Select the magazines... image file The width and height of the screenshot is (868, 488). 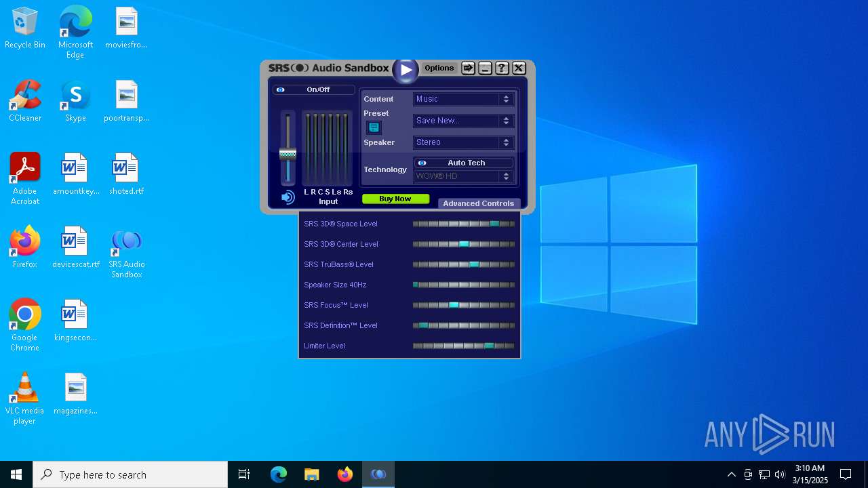pyautogui.click(x=75, y=394)
